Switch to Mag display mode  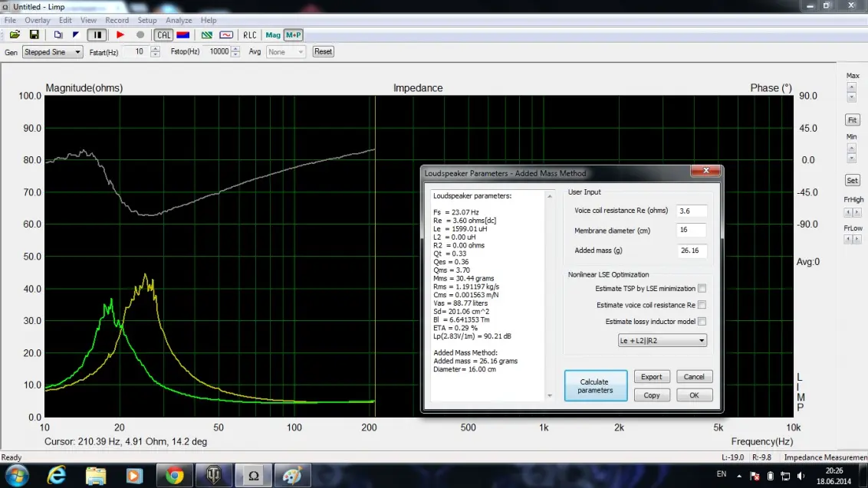pos(273,34)
